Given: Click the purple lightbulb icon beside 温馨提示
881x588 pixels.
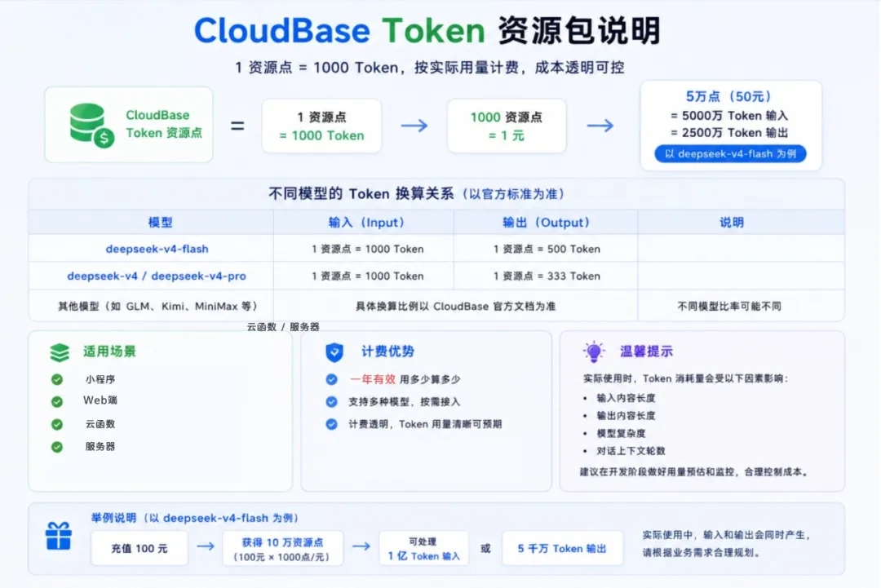Looking at the screenshot, I should tap(593, 351).
